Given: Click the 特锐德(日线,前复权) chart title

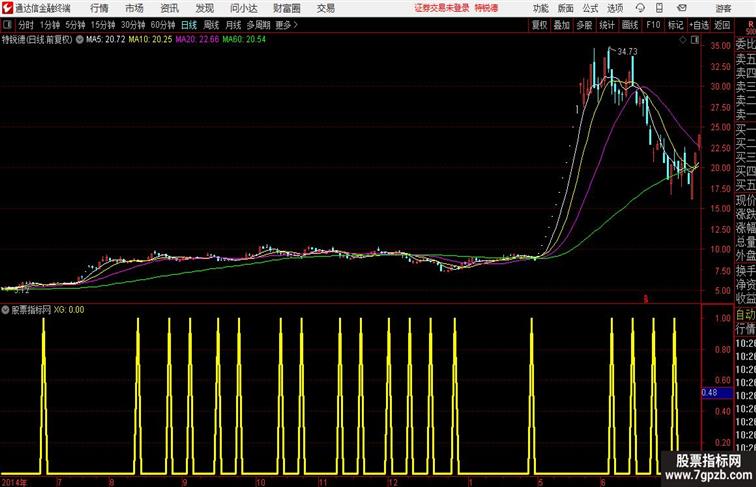Looking at the screenshot, I should click(37, 40).
